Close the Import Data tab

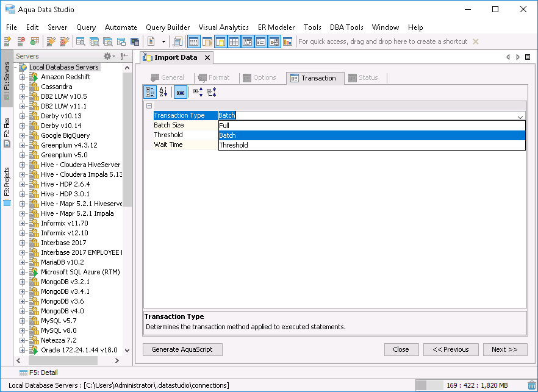click(207, 58)
